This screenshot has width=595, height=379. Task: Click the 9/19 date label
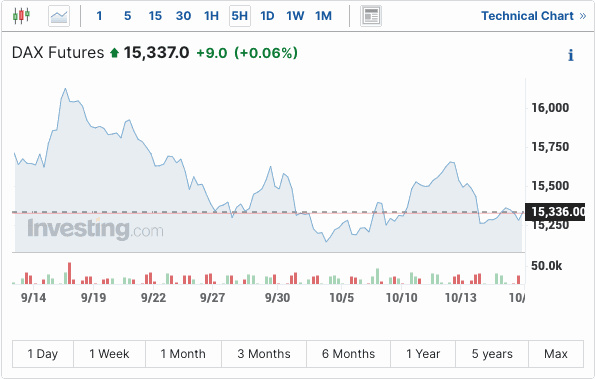coord(93,298)
